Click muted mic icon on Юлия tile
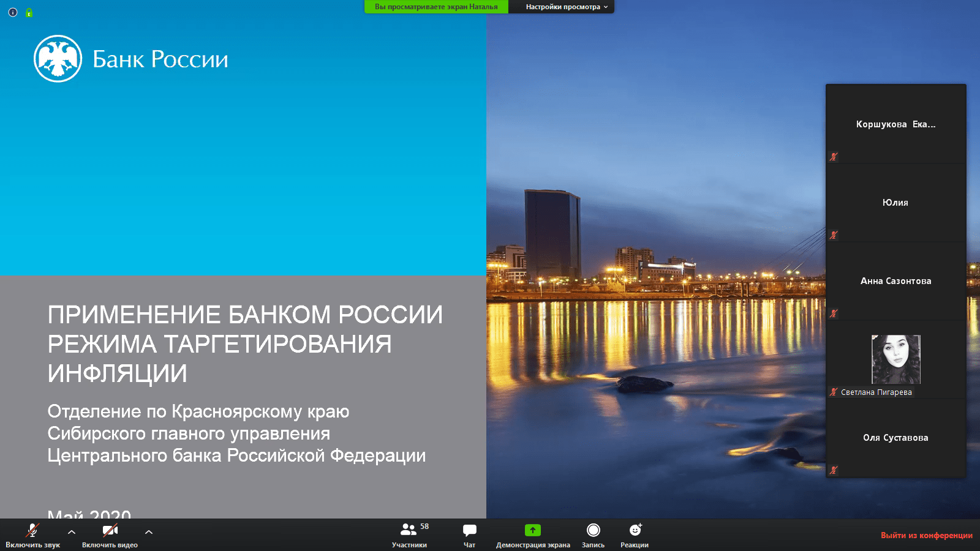This screenshot has width=980, height=551. (x=834, y=235)
